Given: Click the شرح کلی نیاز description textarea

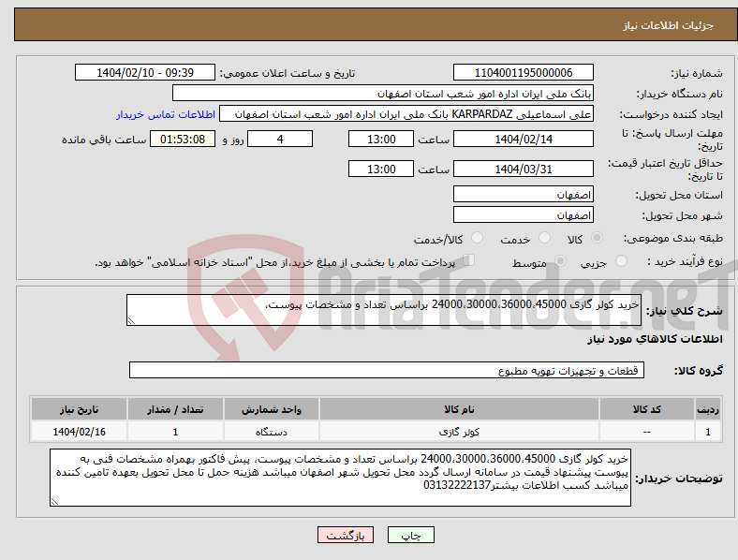Looking at the screenshot, I should (x=384, y=310).
